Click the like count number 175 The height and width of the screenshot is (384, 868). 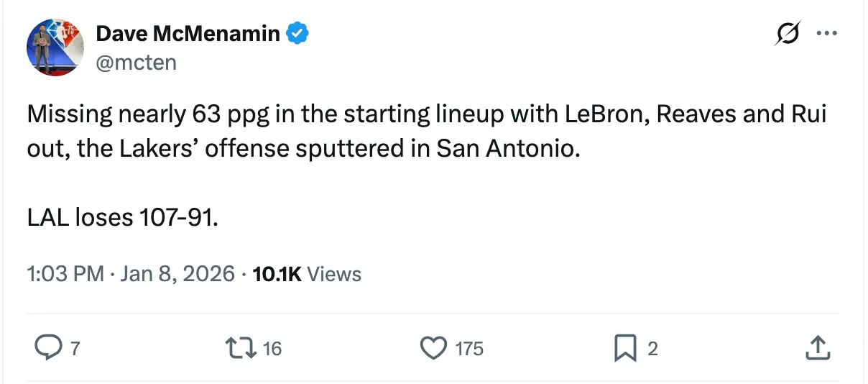coord(469,349)
